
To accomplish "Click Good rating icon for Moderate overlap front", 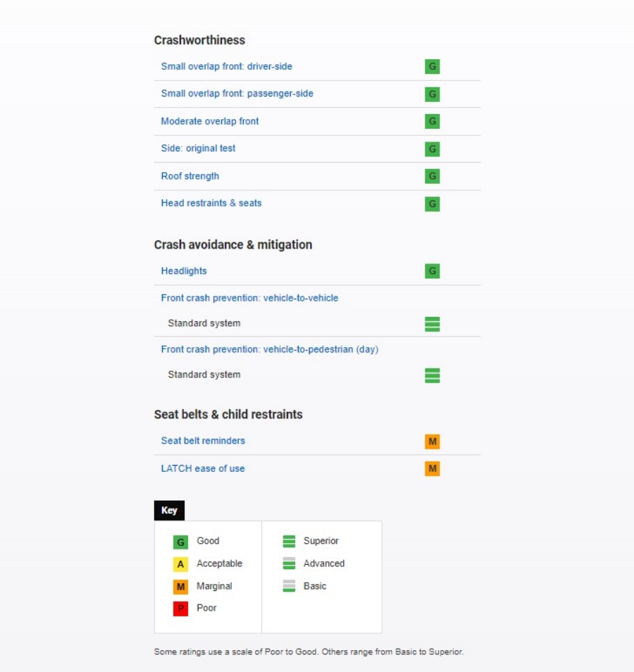I will (x=432, y=121).
